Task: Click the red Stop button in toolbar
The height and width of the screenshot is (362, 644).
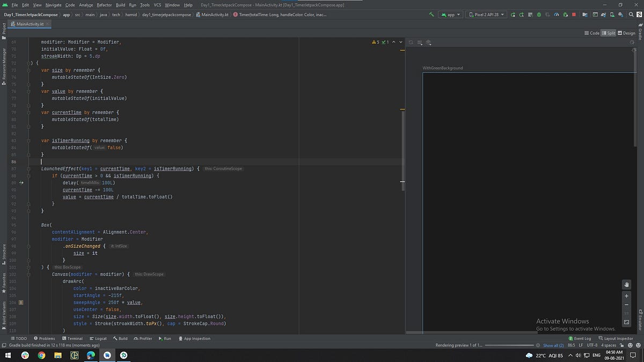Action: click(x=574, y=14)
